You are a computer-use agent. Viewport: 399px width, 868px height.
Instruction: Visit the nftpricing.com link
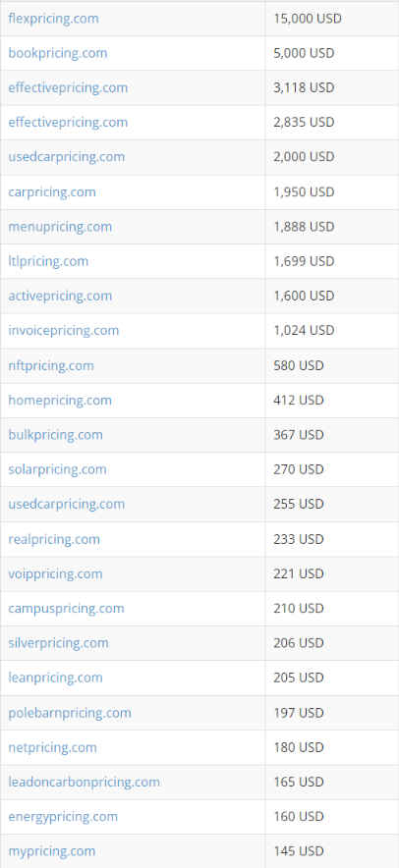[x=51, y=366]
